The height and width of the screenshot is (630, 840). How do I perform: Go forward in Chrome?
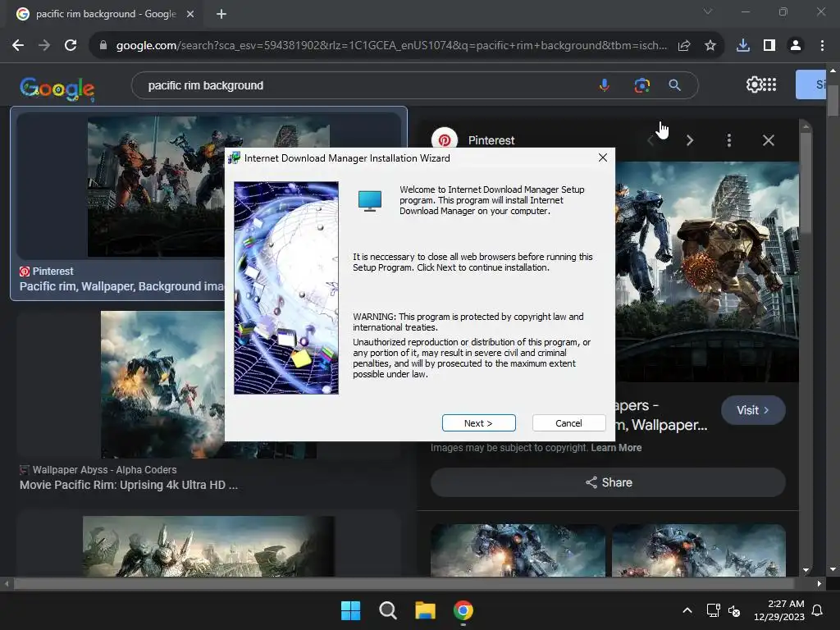44,46
